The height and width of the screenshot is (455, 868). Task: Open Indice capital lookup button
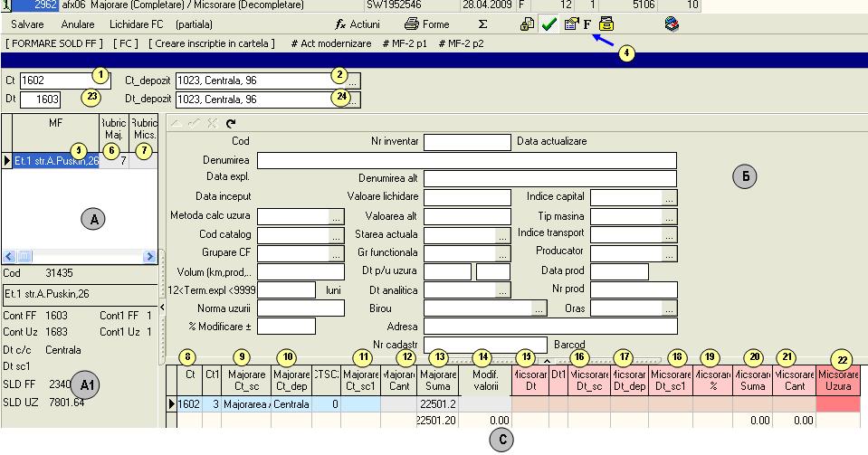coord(669,198)
